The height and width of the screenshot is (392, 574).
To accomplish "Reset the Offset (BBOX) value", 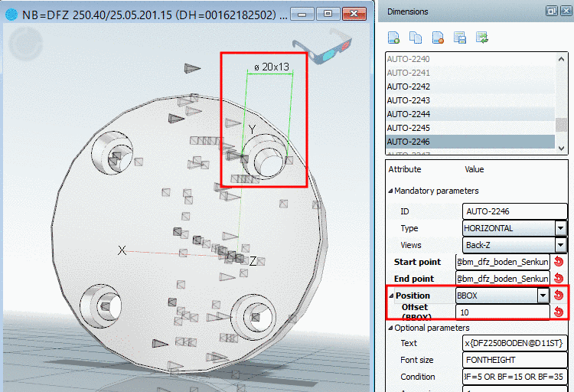I will click(559, 312).
